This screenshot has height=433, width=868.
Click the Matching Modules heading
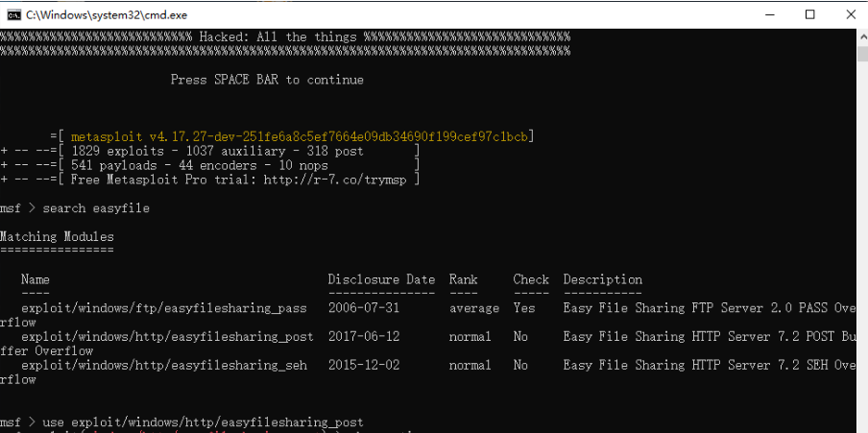[57, 237]
